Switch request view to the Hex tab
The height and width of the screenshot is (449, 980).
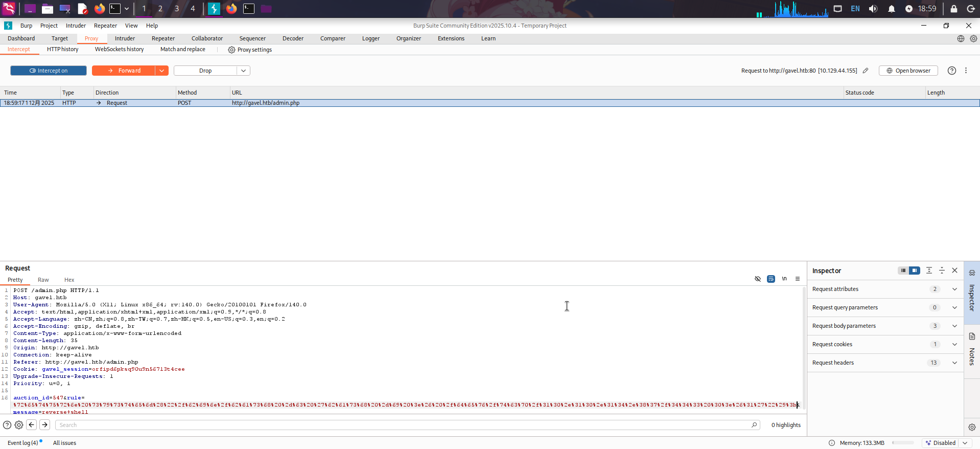click(x=69, y=280)
